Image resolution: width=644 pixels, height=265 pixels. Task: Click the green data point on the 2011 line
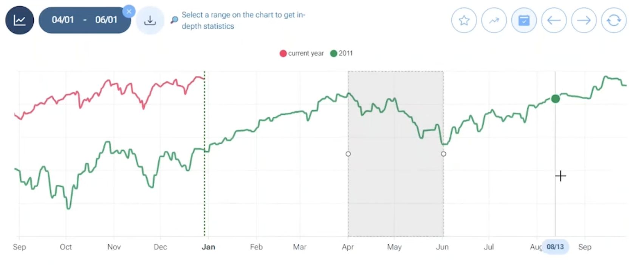(555, 99)
